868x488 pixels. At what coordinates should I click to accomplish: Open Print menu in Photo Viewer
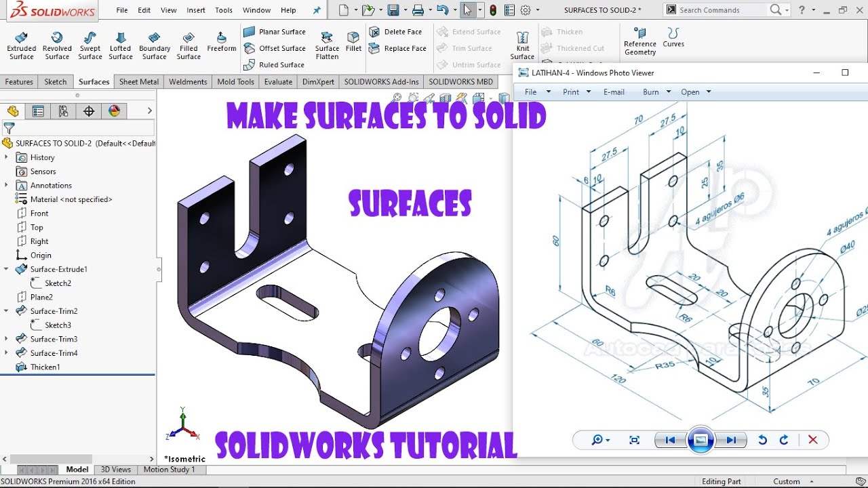[576, 92]
